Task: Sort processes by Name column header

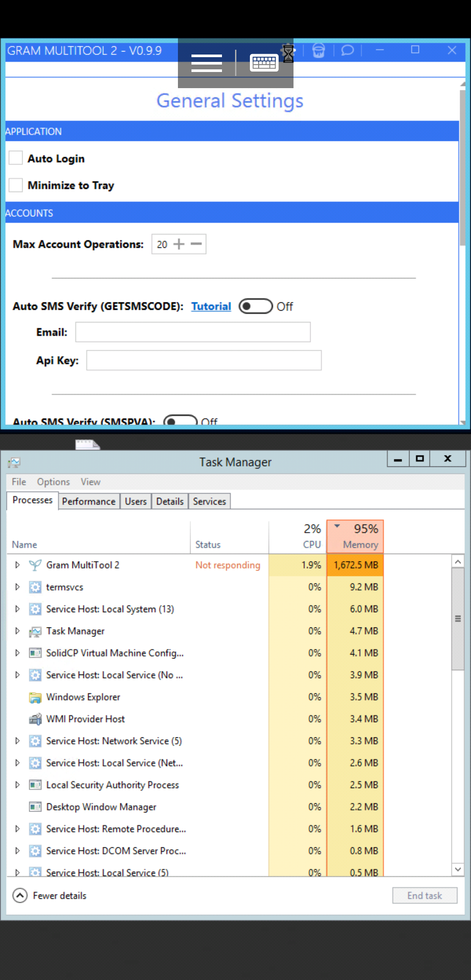Action: tap(99, 536)
